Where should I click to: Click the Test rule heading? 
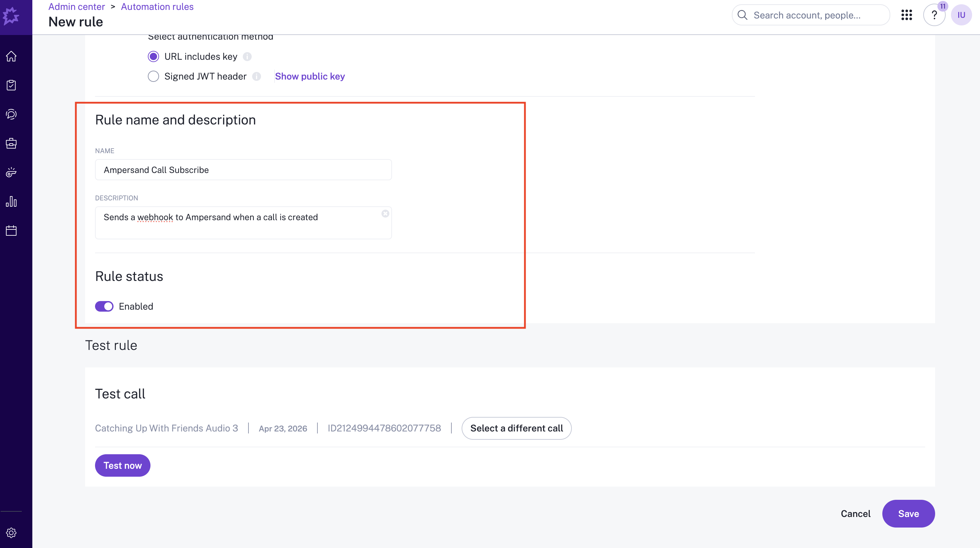pos(111,345)
